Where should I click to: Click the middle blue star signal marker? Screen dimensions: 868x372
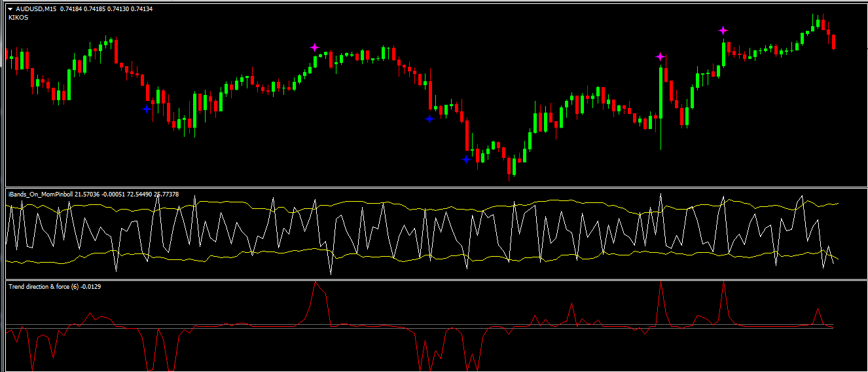click(x=429, y=119)
